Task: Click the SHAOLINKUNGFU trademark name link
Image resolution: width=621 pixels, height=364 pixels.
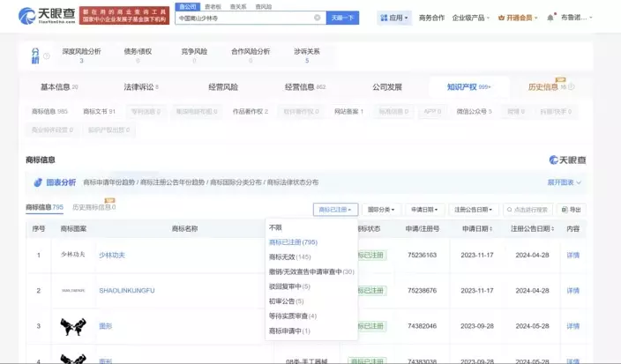Action: click(126, 290)
